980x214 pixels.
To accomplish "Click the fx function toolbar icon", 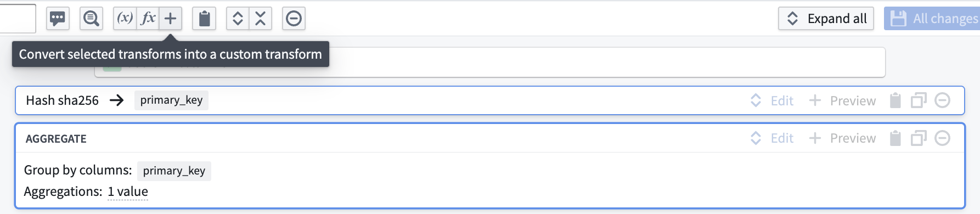I will pyautogui.click(x=148, y=19).
